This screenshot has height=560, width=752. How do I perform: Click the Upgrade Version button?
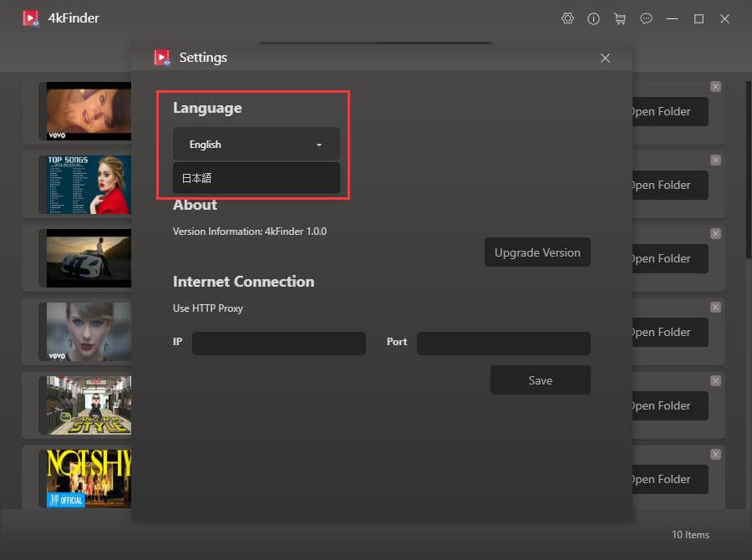tap(537, 252)
